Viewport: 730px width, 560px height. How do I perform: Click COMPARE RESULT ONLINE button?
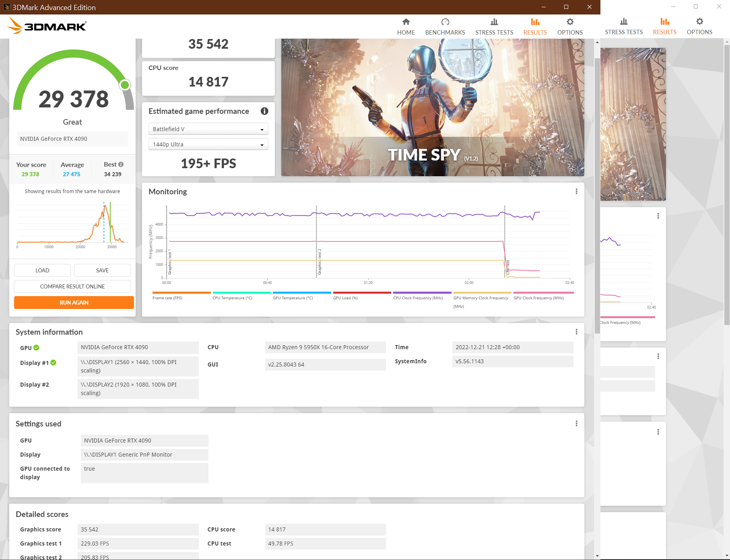72,286
